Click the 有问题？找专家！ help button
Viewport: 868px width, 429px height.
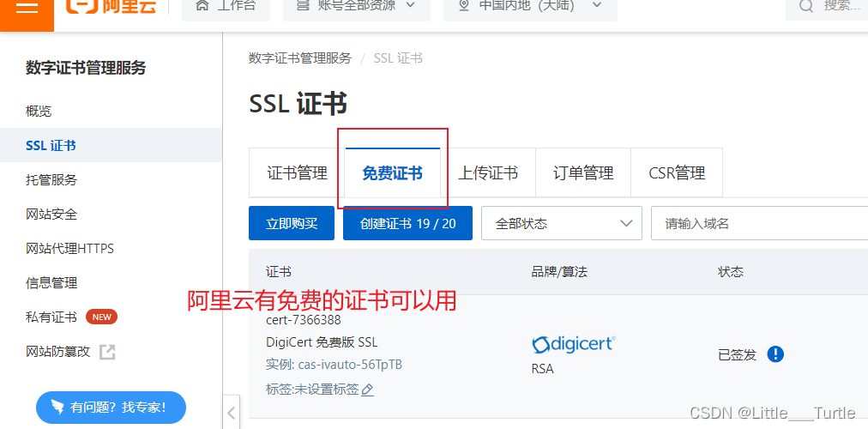(x=111, y=408)
